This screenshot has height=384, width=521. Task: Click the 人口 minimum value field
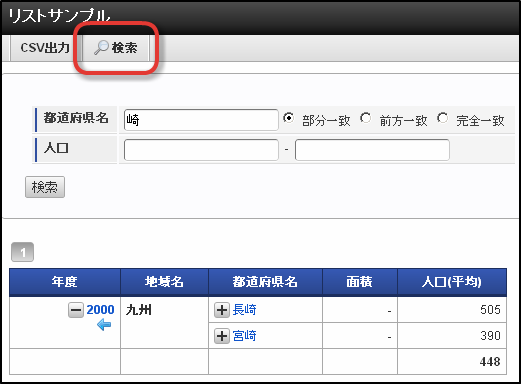coord(201,150)
